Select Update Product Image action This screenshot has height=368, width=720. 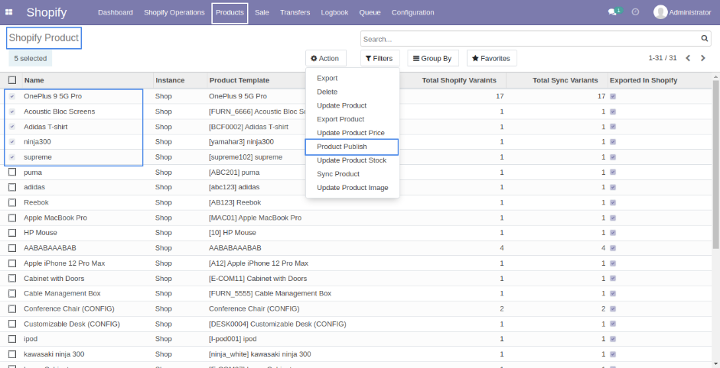coord(352,187)
